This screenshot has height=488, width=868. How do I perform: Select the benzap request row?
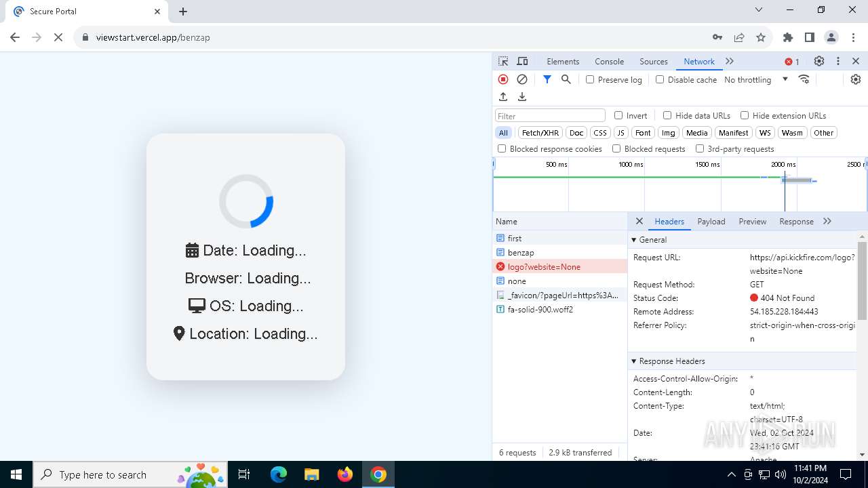(560, 252)
